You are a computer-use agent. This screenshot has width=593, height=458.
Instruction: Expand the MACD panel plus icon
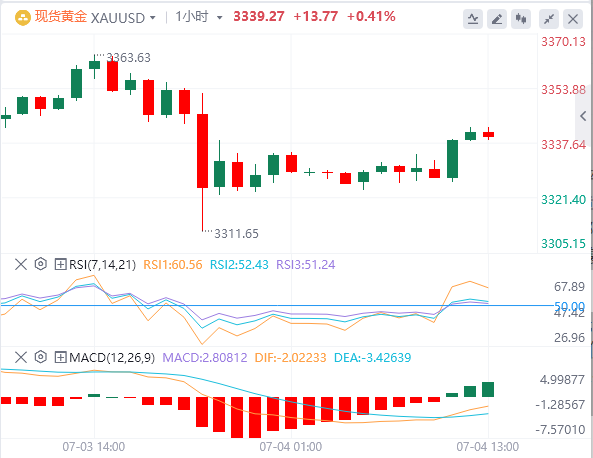click(x=61, y=357)
